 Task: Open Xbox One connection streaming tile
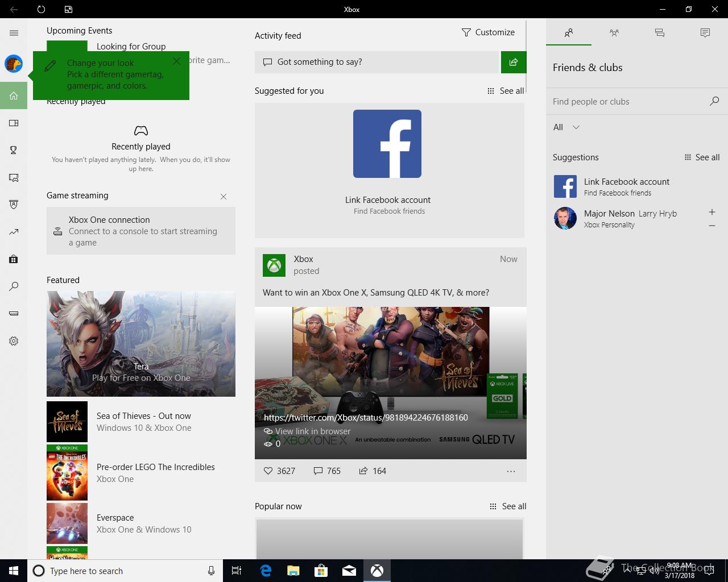coord(141,231)
